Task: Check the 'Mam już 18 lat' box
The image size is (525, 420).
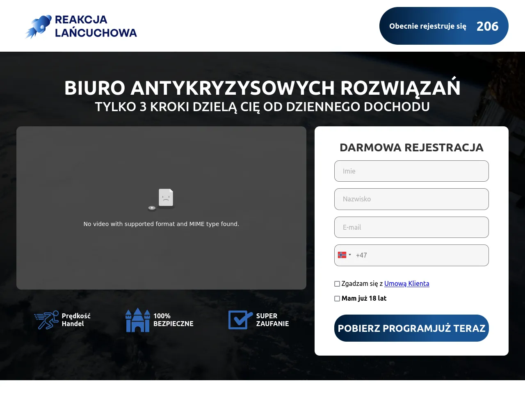Action: 337,299
